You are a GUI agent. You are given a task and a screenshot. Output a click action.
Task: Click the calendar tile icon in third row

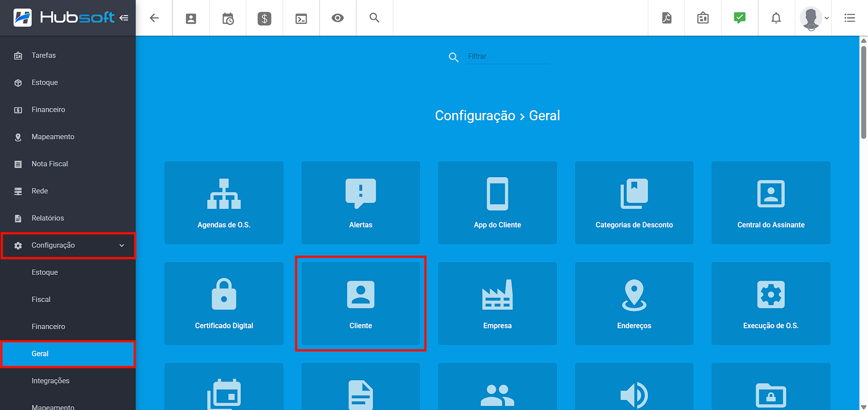coord(224,394)
